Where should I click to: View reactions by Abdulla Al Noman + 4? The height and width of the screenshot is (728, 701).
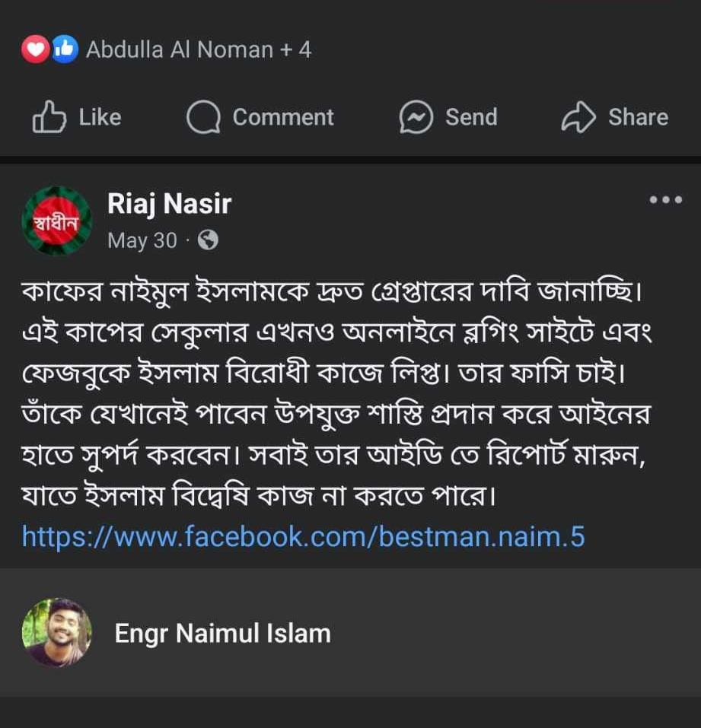(x=199, y=50)
